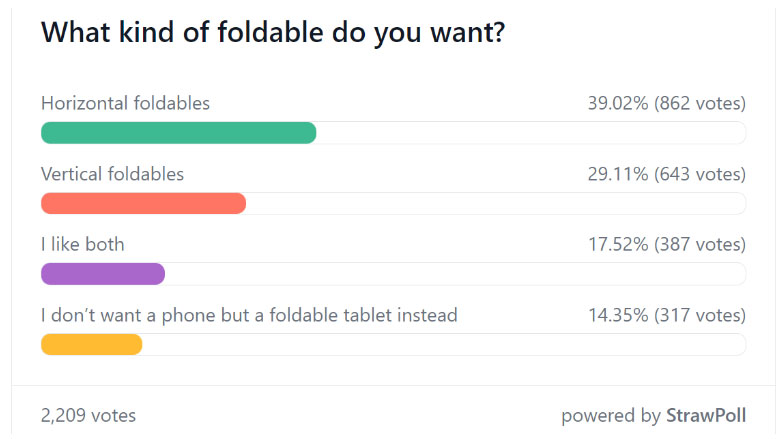
Task: Click the green Horizontal foldables bar fill
Action: pyautogui.click(x=178, y=133)
